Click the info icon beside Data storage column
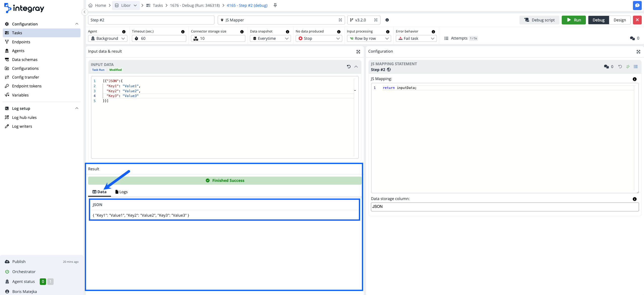 tap(634, 199)
